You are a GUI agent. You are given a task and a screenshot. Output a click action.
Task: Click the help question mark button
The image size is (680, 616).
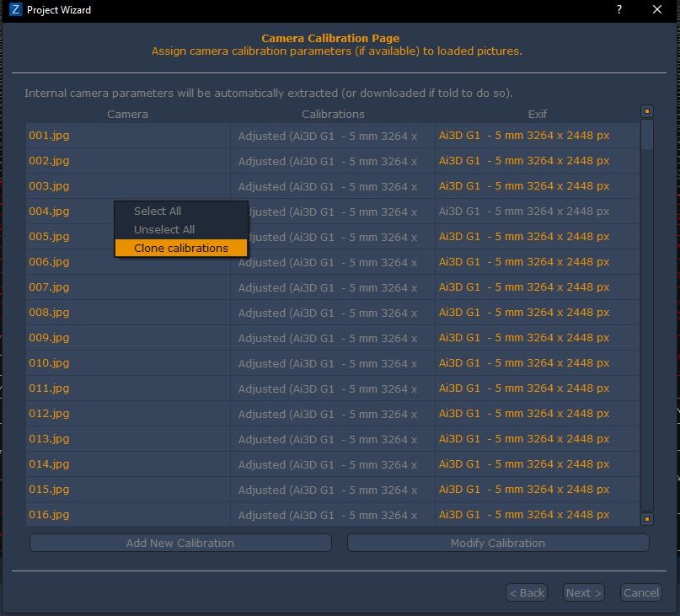click(619, 10)
